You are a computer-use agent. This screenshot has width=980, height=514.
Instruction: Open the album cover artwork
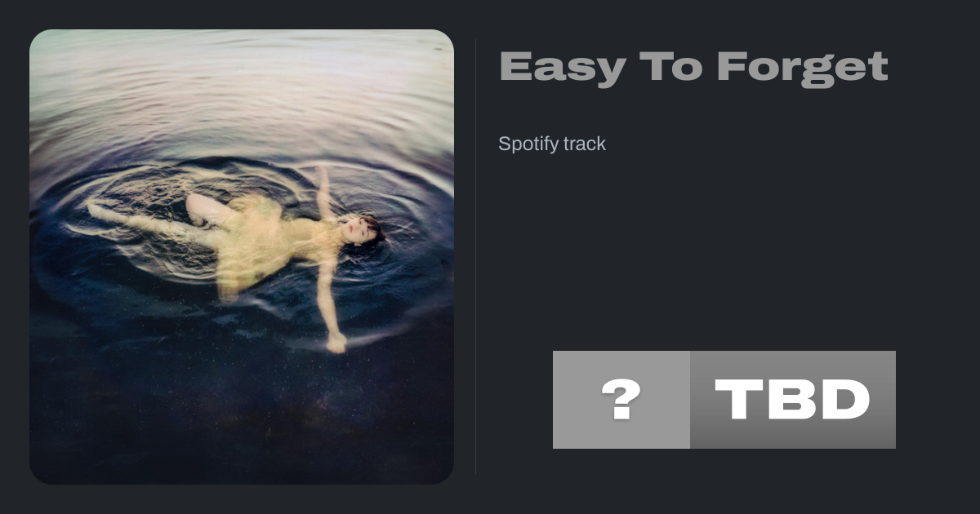[242, 257]
